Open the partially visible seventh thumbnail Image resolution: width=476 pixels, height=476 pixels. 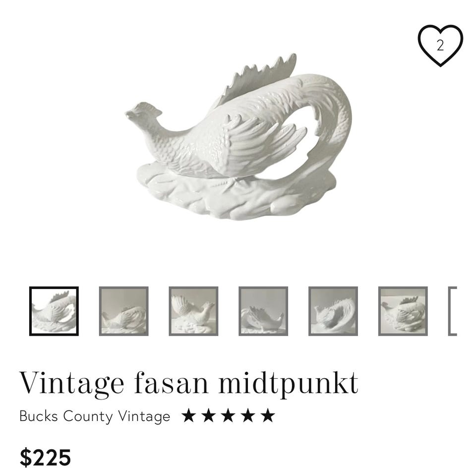(453, 311)
